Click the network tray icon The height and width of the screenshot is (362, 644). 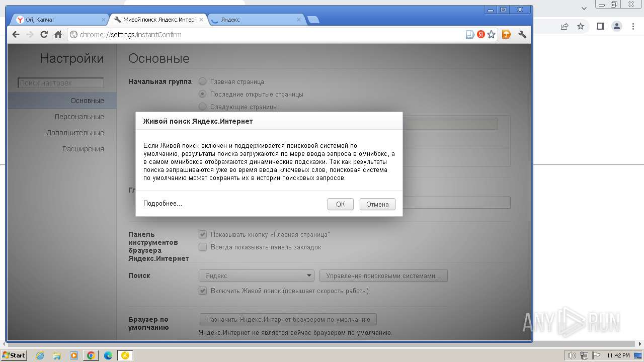tap(585, 355)
